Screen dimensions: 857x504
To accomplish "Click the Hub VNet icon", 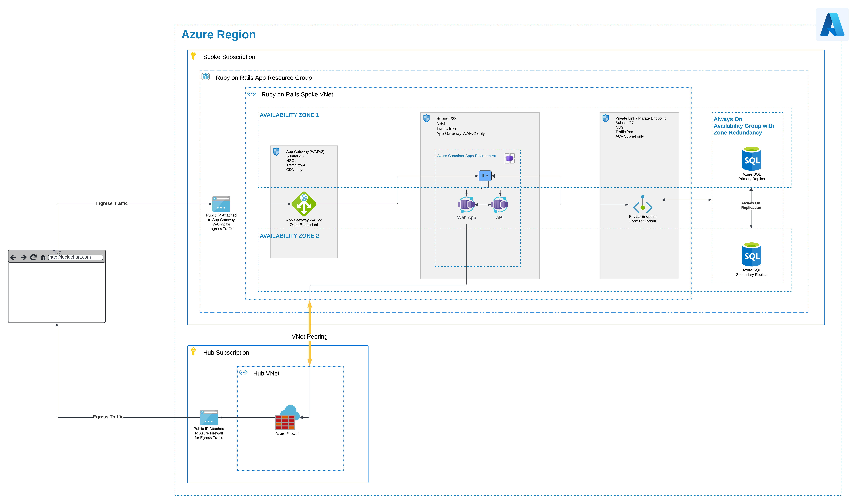I will tap(243, 372).
